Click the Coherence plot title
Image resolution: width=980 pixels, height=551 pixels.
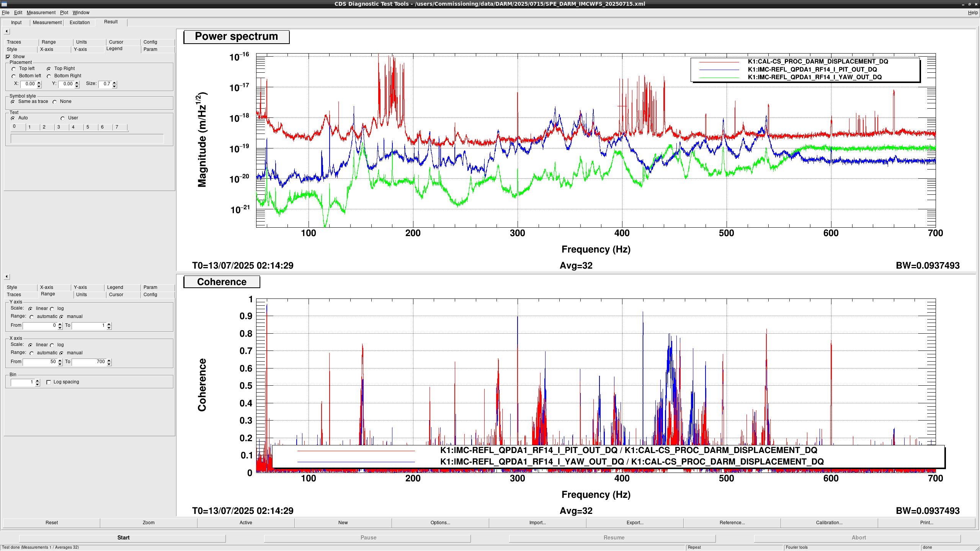pyautogui.click(x=222, y=282)
